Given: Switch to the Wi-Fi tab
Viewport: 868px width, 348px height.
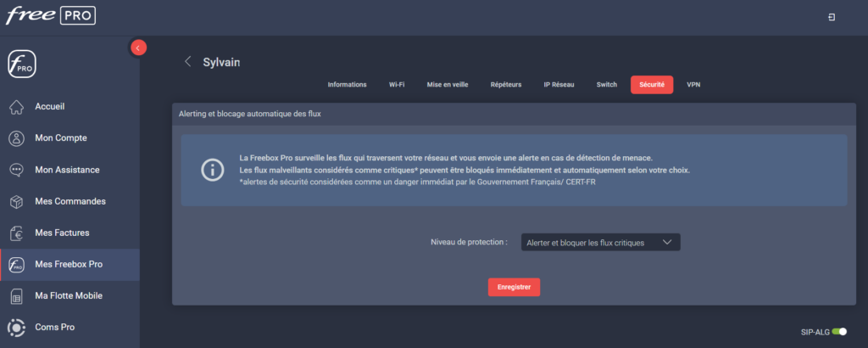Looking at the screenshot, I should [x=397, y=85].
